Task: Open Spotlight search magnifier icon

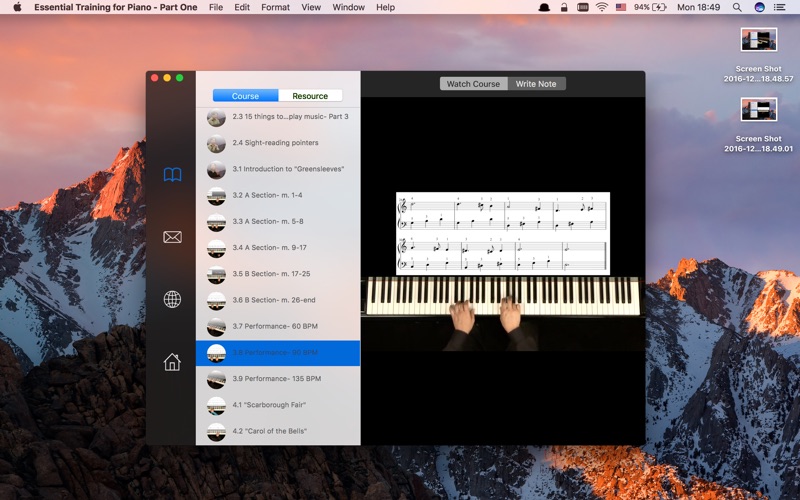Action: click(737, 7)
